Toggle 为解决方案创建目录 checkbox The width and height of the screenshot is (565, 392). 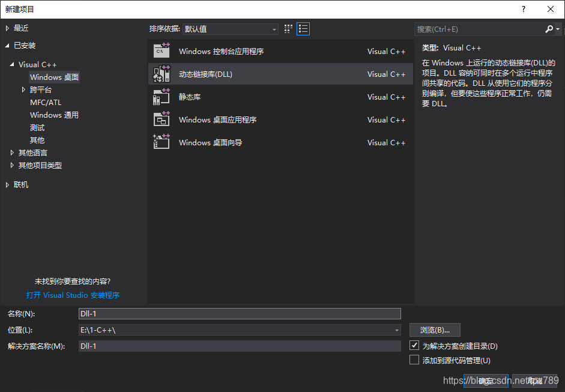[414, 345]
